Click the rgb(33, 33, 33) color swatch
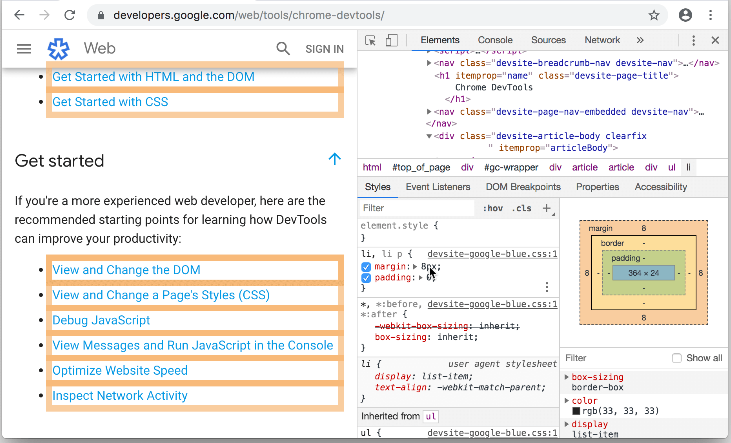Viewport: 731px width, 443px height. click(576, 411)
